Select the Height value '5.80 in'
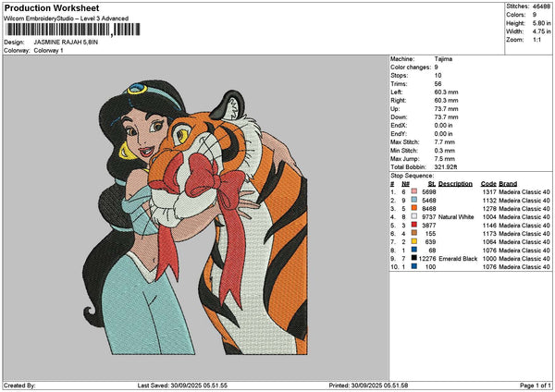 (541, 23)
